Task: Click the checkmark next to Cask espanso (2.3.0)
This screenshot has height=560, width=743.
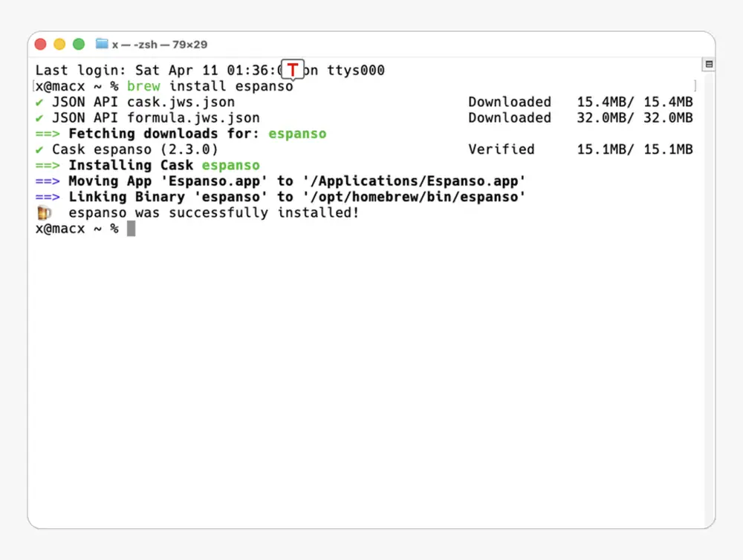Action: click(x=39, y=150)
